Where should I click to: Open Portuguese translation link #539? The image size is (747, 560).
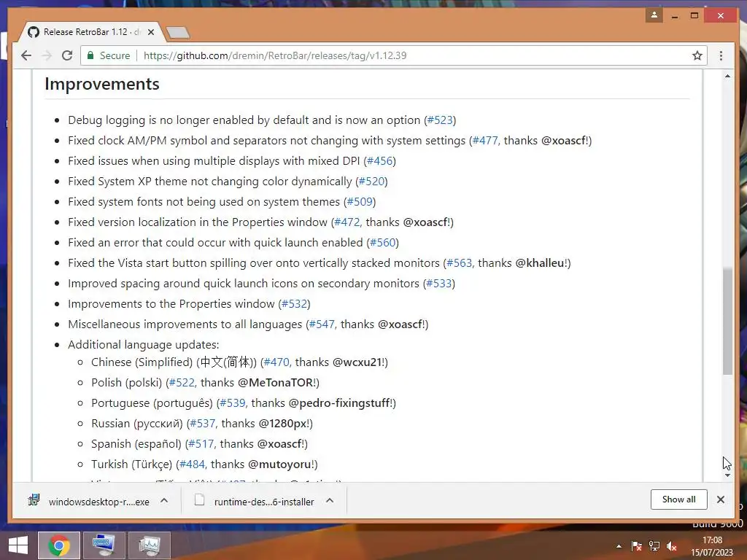coord(233,403)
